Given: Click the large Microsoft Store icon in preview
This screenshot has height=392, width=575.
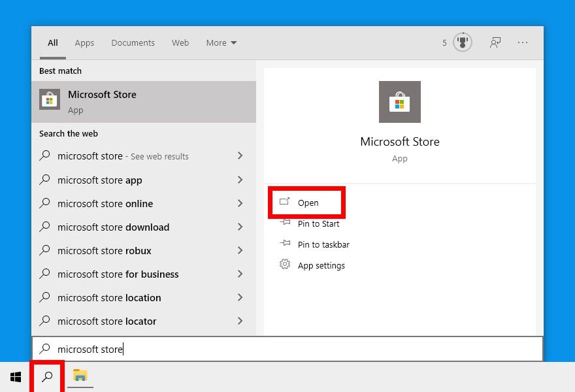Looking at the screenshot, I should pyautogui.click(x=400, y=102).
